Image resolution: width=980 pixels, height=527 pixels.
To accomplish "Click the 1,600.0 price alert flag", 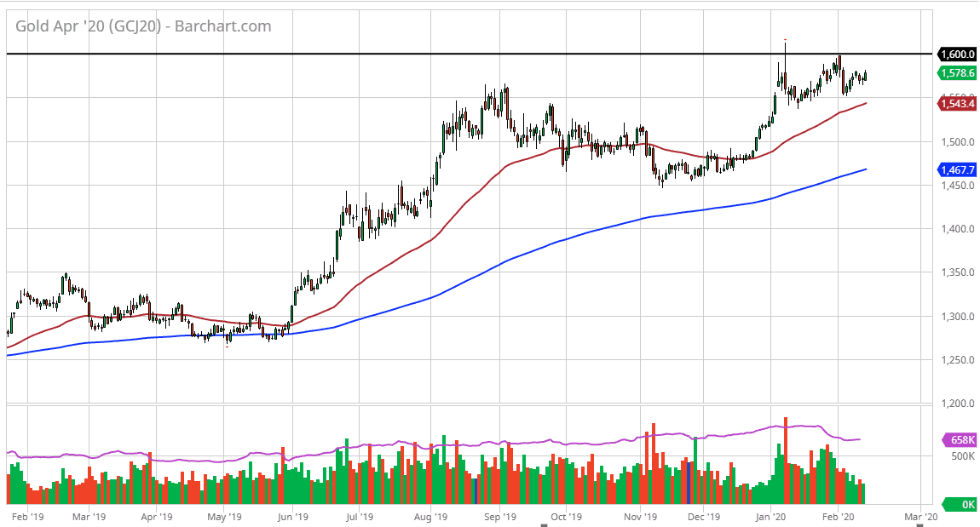I will click(x=958, y=54).
